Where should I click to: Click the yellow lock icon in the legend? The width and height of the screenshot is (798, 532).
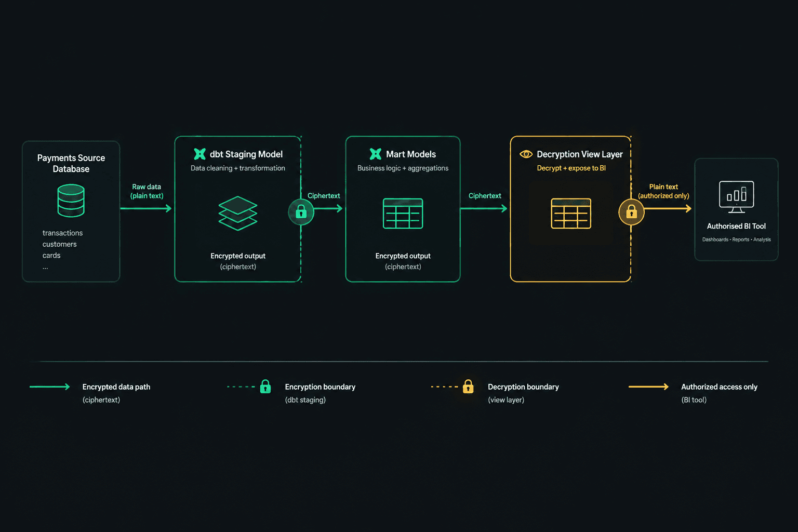coord(468,387)
